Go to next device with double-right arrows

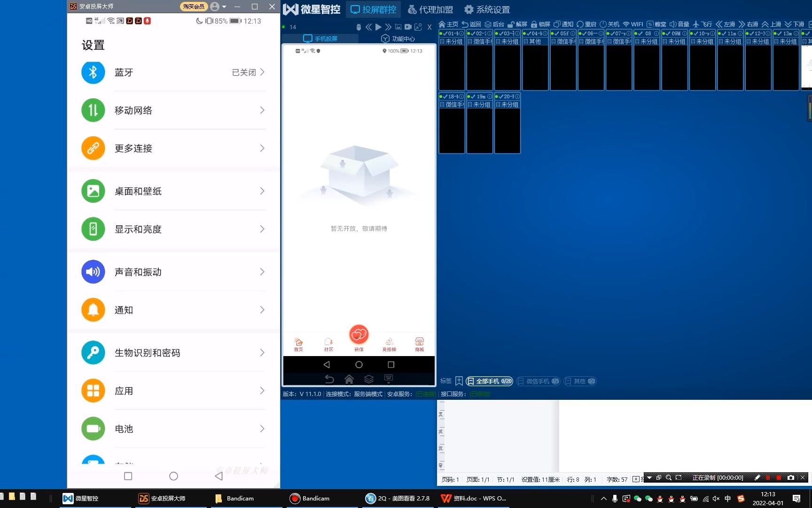(388, 27)
